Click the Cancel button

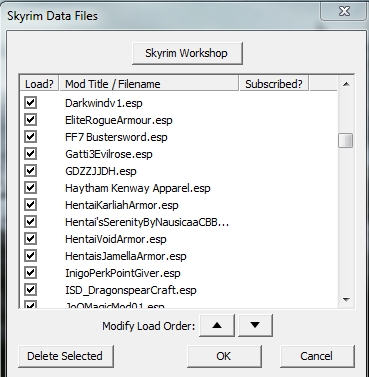point(317,356)
